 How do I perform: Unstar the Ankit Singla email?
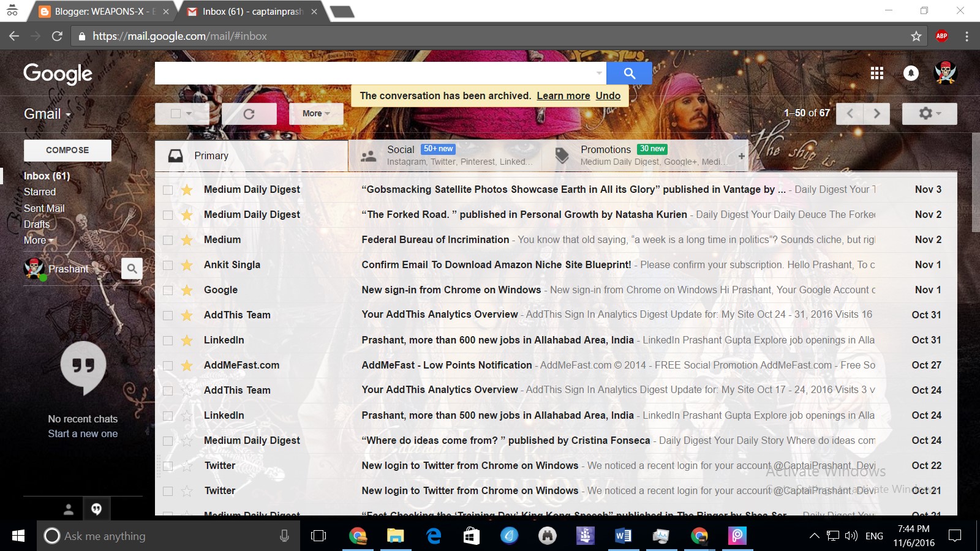point(187,265)
